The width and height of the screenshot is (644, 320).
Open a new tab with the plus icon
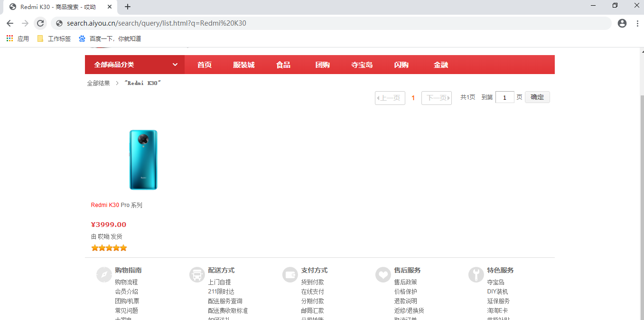pos(128,7)
